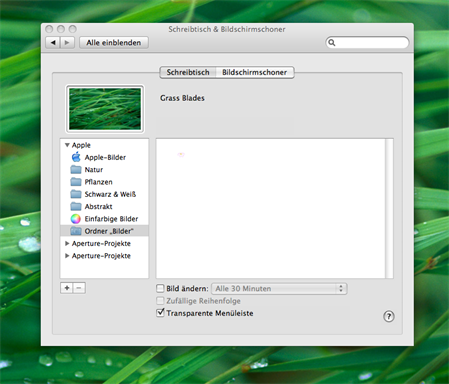Click the Alle einblenden button
Screen dimensions: 449x384
tap(114, 43)
